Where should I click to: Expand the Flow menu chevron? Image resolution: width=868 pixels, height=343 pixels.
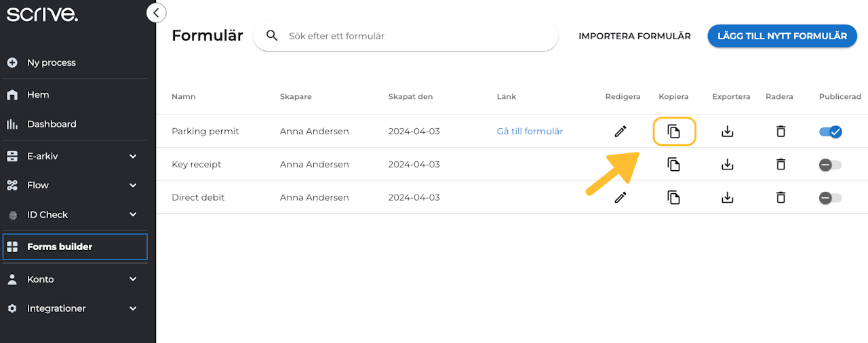[x=133, y=185]
